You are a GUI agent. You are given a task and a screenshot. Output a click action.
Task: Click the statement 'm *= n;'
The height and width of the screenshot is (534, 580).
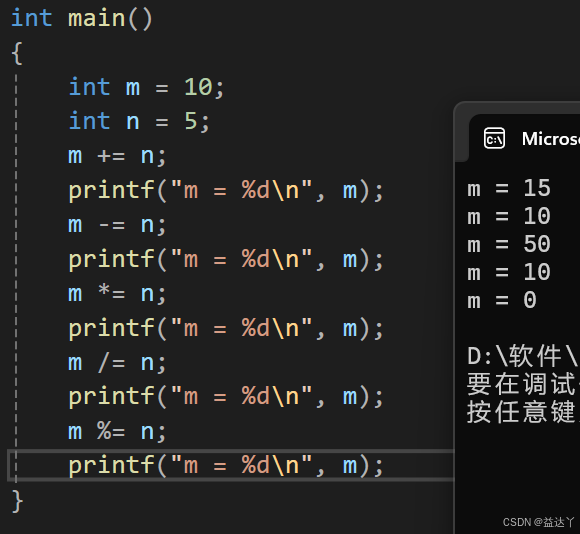[x=117, y=294]
